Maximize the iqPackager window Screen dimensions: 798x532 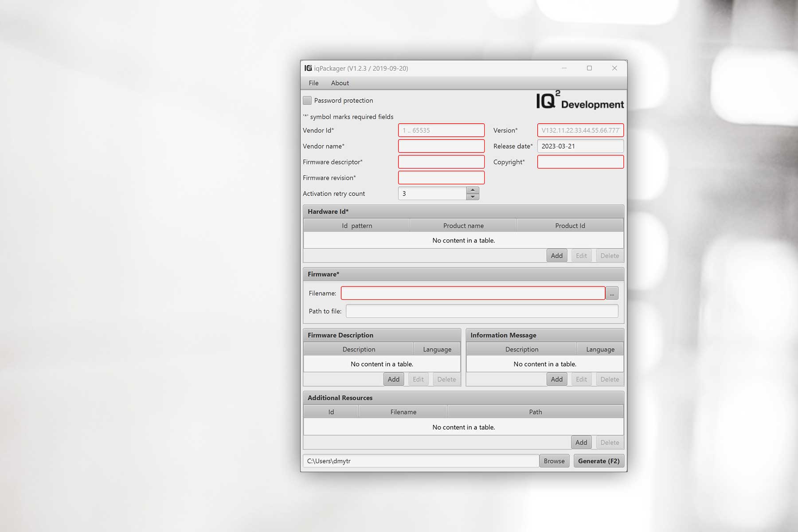click(x=589, y=68)
